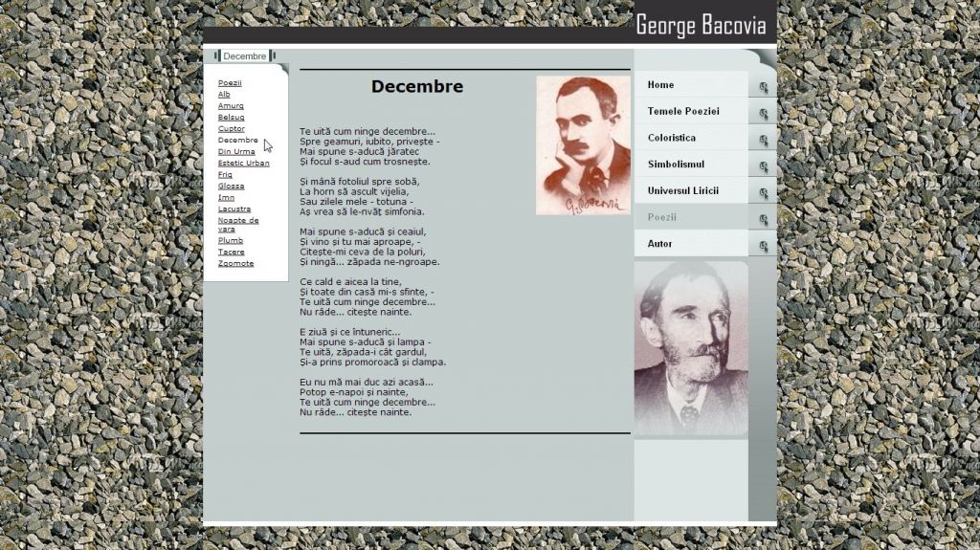Click the young Bacovia portrait sketch

tap(583, 144)
